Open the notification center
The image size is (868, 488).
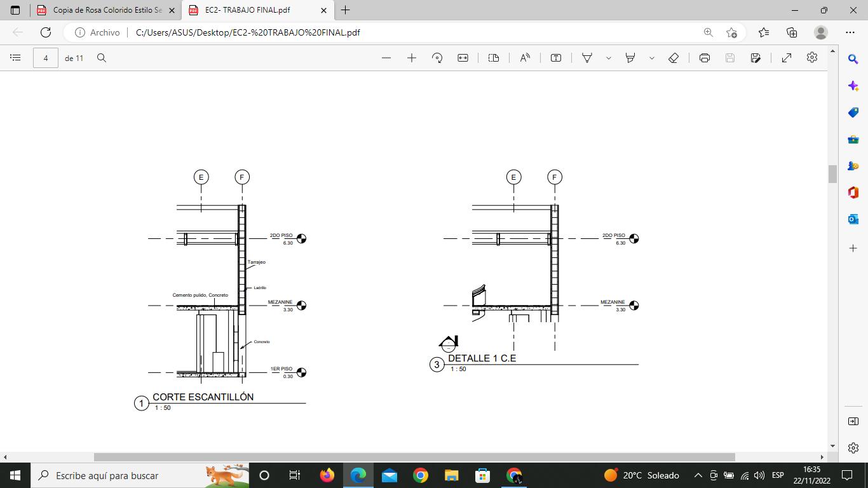click(846, 475)
